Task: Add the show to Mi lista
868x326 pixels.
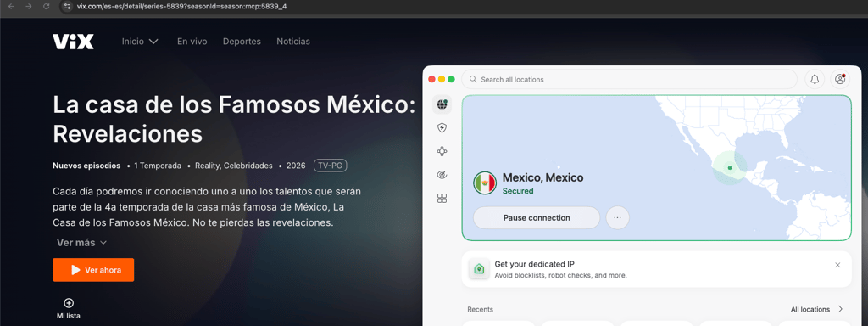Action: click(x=69, y=309)
